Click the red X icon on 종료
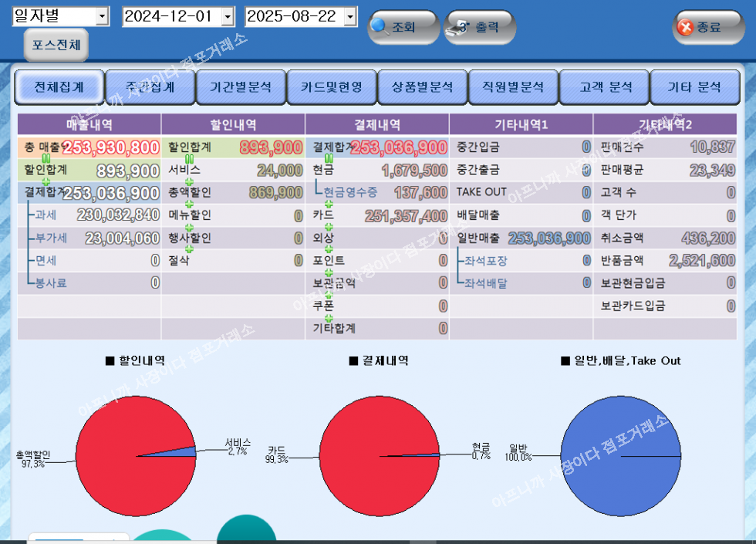 [685, 27]
